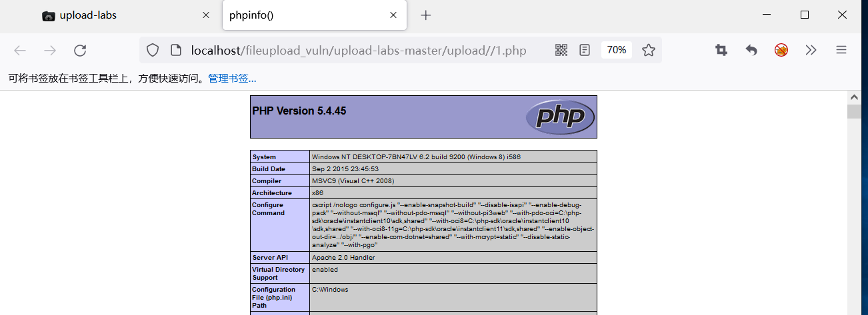Click the PHP logo image
The height and width of the screenshot is (315, 868).
[x=559, y=117]
